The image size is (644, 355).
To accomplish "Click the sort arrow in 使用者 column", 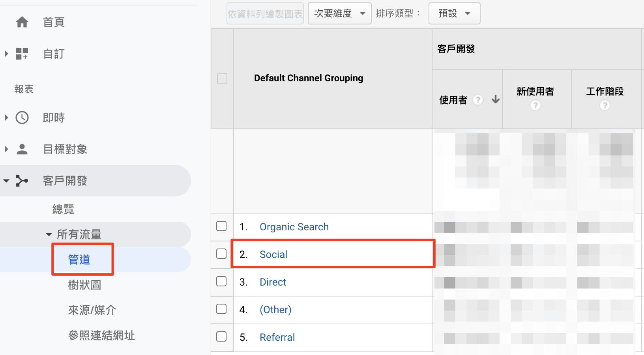I will point(496,99).
